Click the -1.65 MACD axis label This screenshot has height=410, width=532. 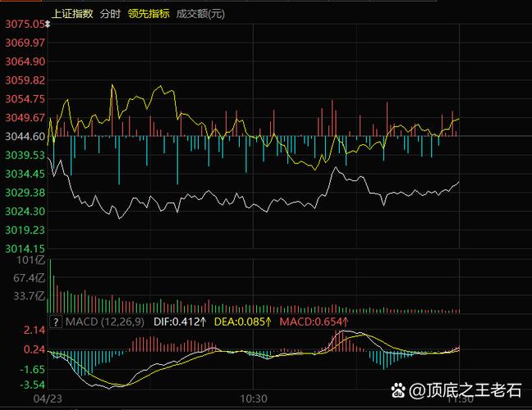pyautogui.click(x=32, y=369)
